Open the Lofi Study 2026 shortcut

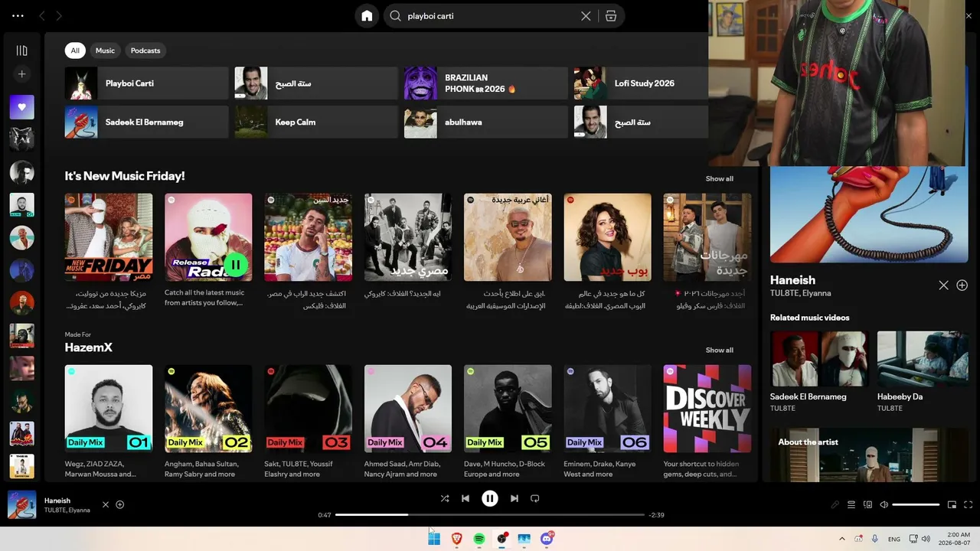coord(641,83)
